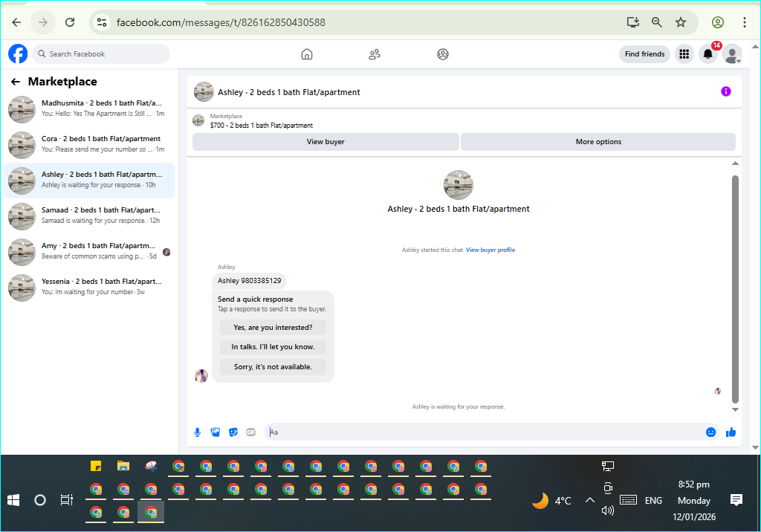
Task: Send 'Yes, are you interested?' quick response
Action: click(273, 328)
